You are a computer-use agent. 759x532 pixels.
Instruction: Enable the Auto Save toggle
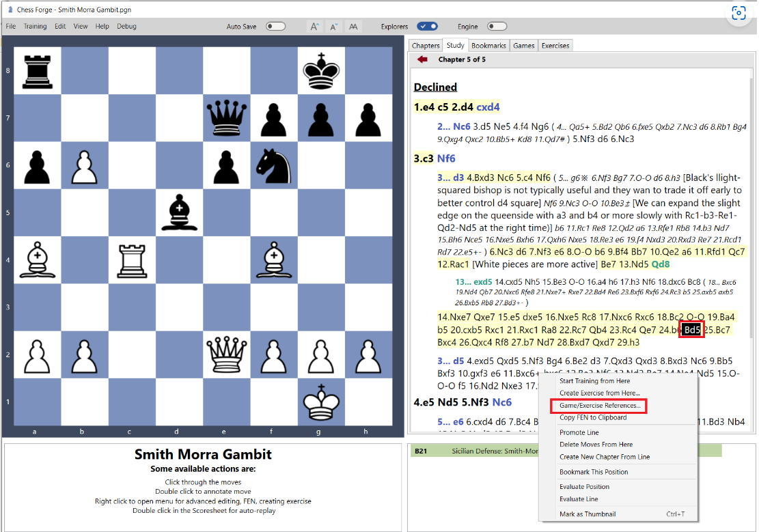tap(275, 25)
